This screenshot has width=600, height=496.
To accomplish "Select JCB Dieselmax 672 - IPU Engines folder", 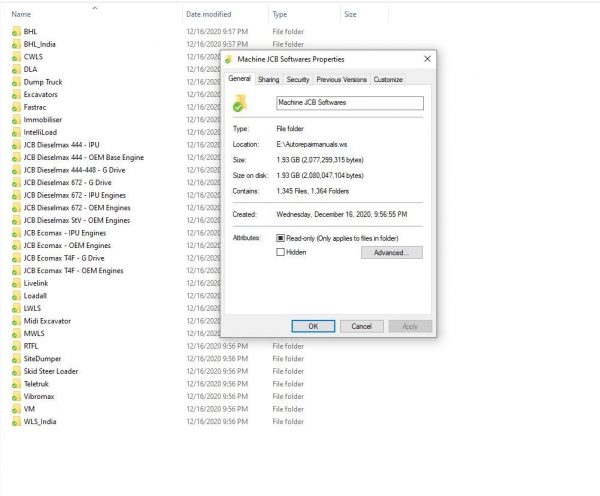I will pos(75,196).
